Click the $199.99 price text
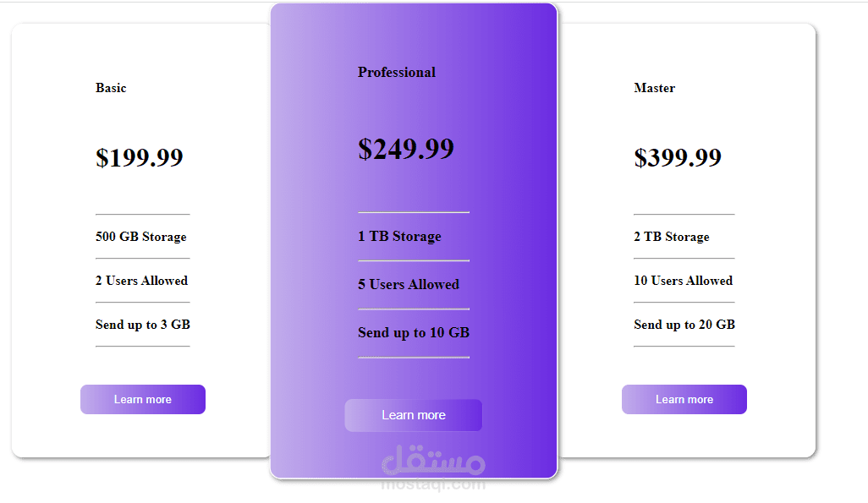Screen dimensions: 868x503 [x=140, y=157]
